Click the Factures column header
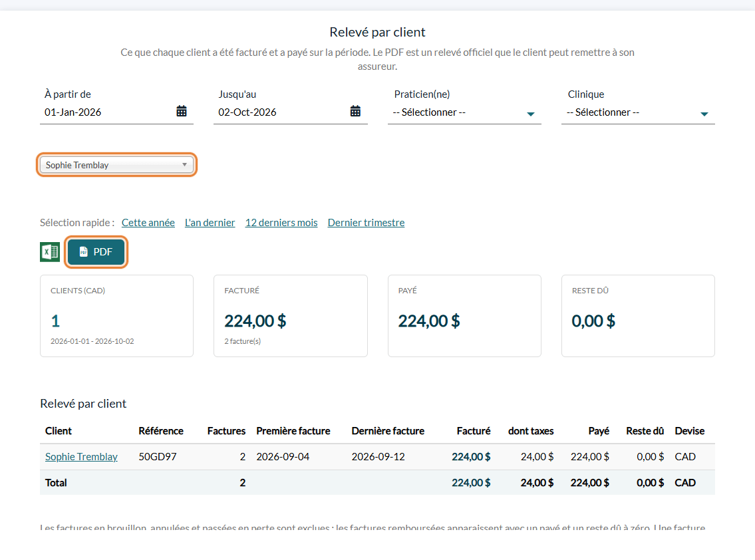 [x=226, y=431]
